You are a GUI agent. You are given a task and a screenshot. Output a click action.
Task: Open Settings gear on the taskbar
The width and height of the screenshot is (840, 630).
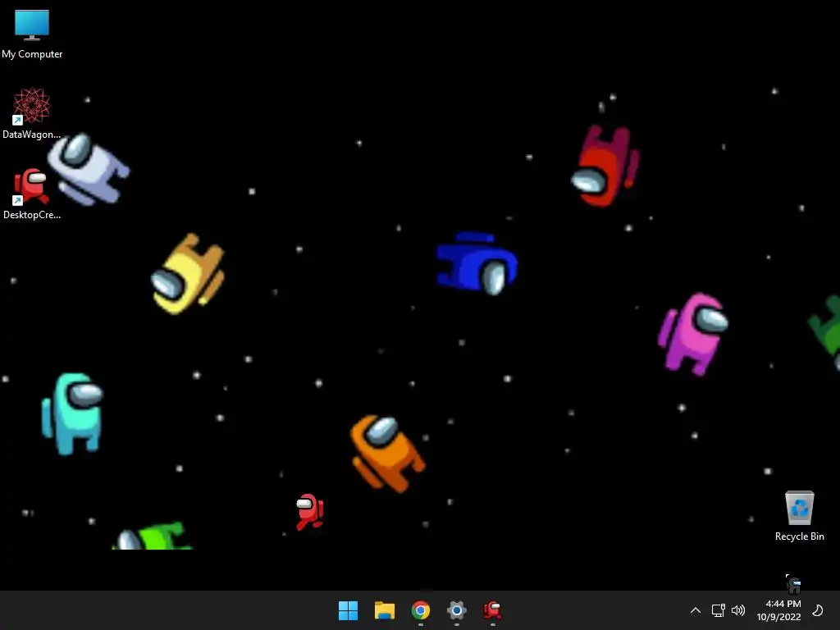pos(456,610)
